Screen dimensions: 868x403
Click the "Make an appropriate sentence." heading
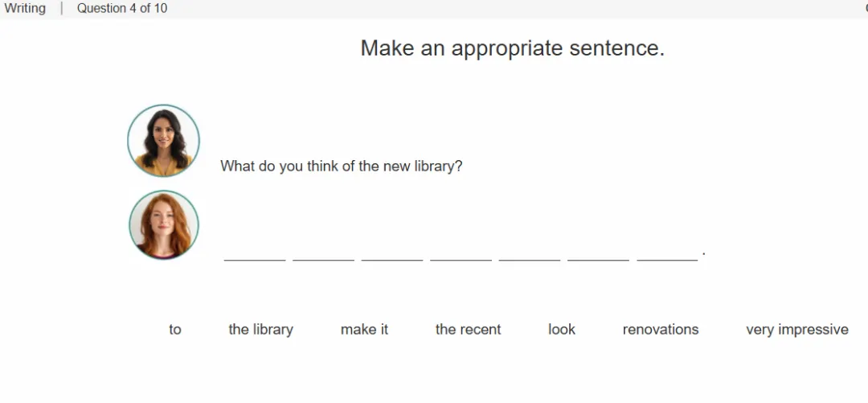click(512, 48)
